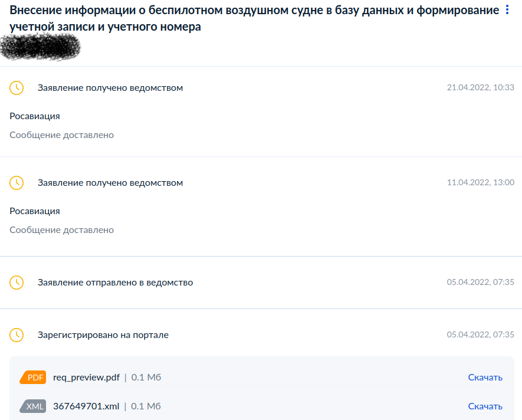Click "Сообщение доставлено" under the second status entry

click(61, 230)
